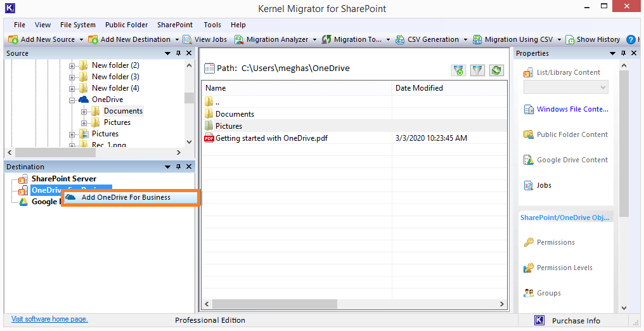Image resolution: width=644 pixels, height=331 pixels.
Task: Pin the Source panel
Action: point(179,54)
